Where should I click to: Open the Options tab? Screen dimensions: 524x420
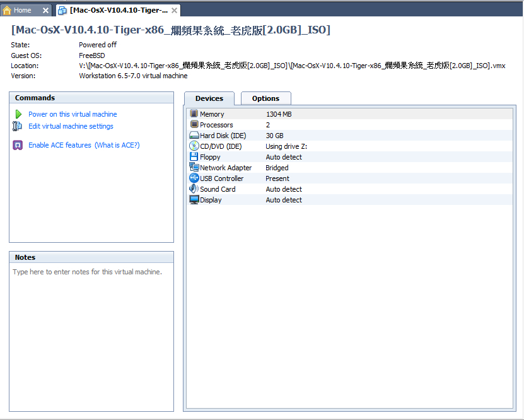(265, 98)
